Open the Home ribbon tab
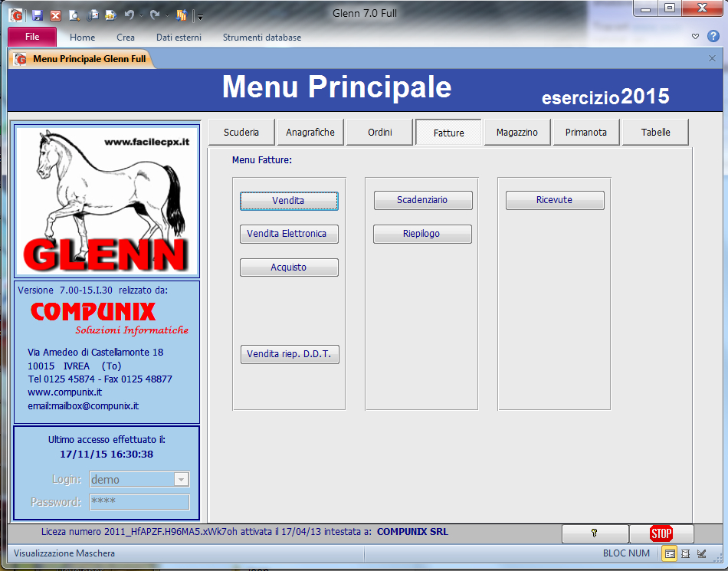 82,38
